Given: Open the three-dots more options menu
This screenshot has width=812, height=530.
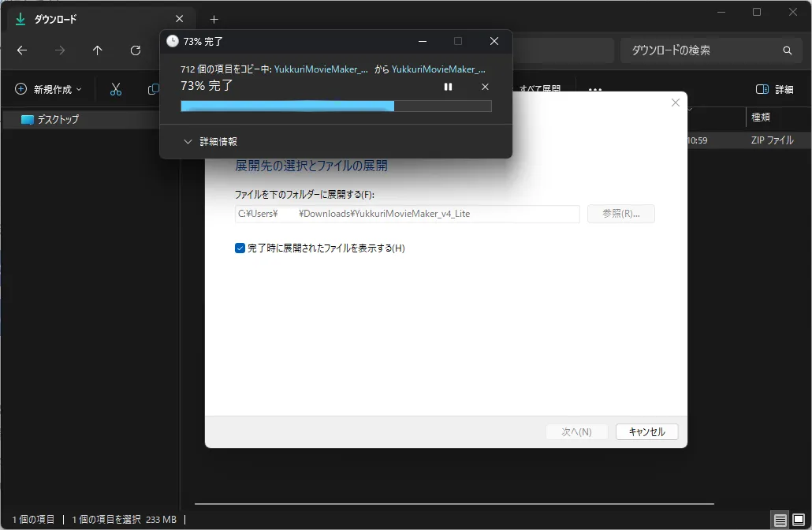Looking at the screenshot, I should pos(595,89).
